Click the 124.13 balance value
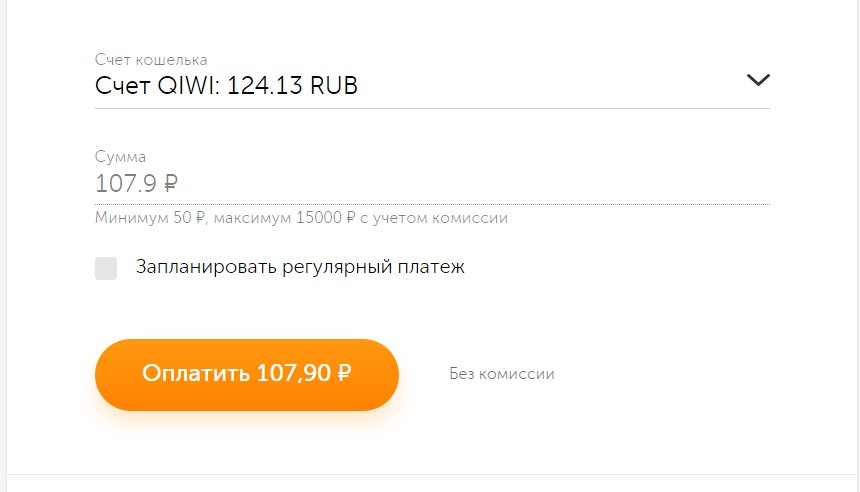Image resolution: width=860 pixels, height=492 pixels. (265, 86)
